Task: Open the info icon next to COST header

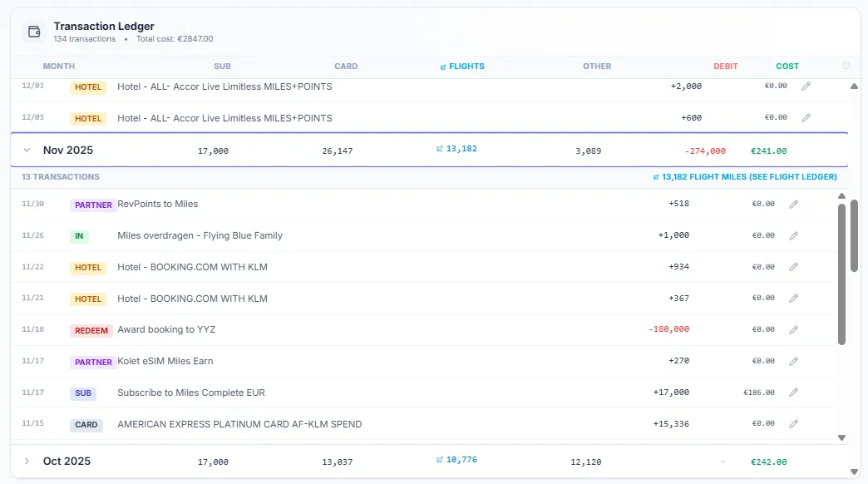Action: [x=846, y=66]
